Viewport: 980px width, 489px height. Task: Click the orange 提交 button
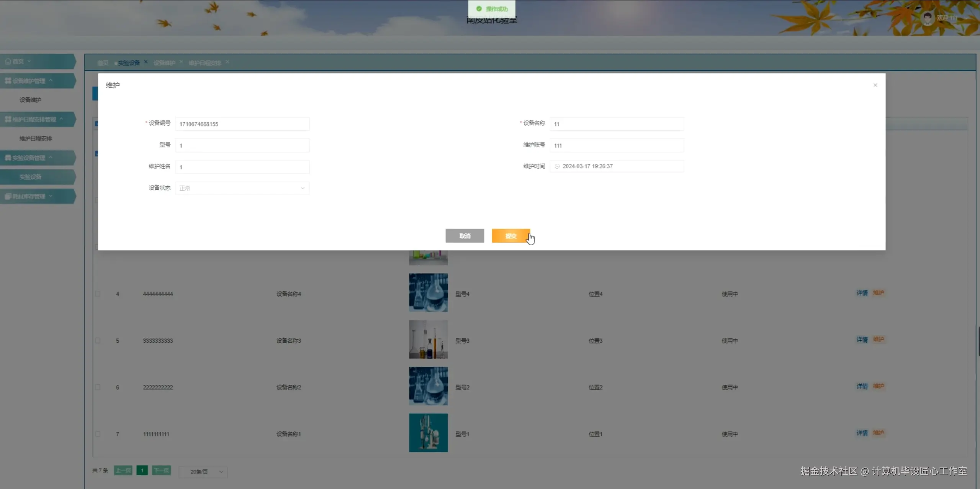point(510,236)
